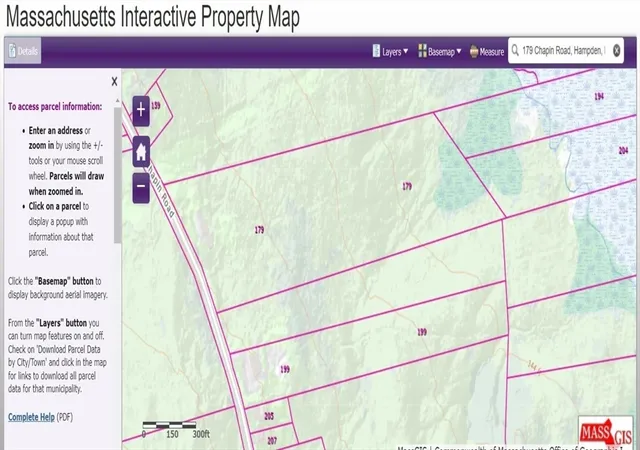
Task: Zoom out with the minus button
Action: [141, 187]
